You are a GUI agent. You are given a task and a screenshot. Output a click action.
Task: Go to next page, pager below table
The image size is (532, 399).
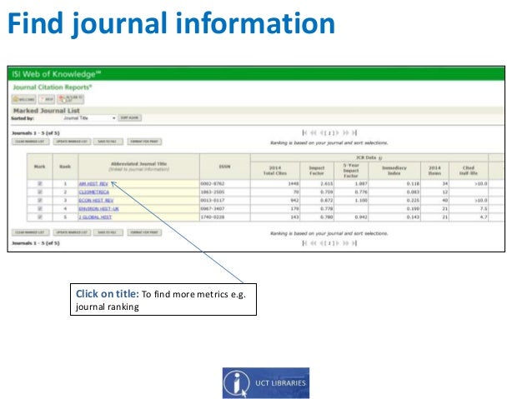[337, 243]
